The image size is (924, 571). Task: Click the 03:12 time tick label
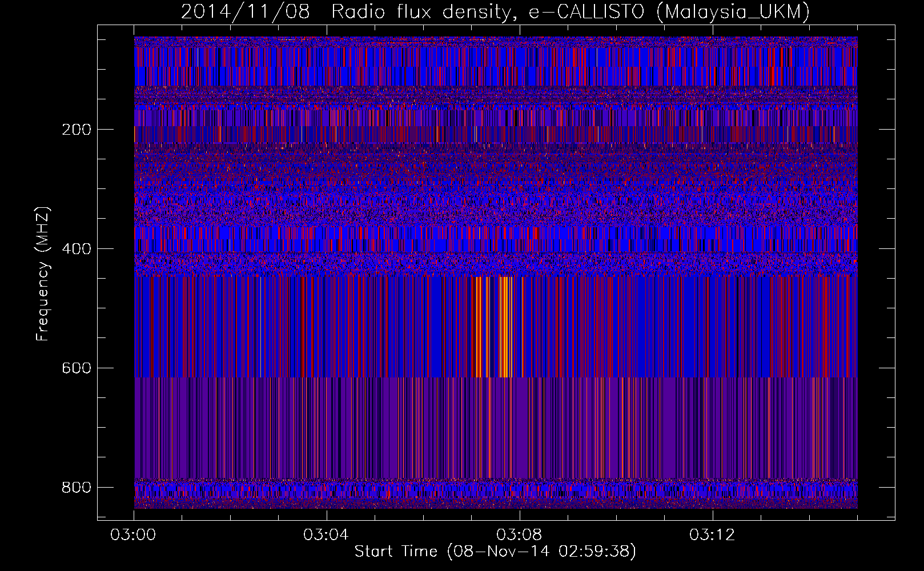tap(712, 535)
